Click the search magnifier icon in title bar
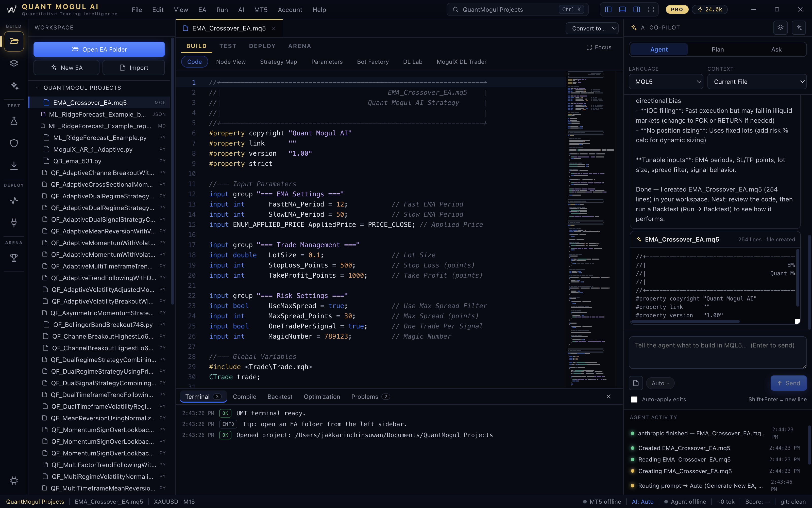 click(x=455, y=9)
